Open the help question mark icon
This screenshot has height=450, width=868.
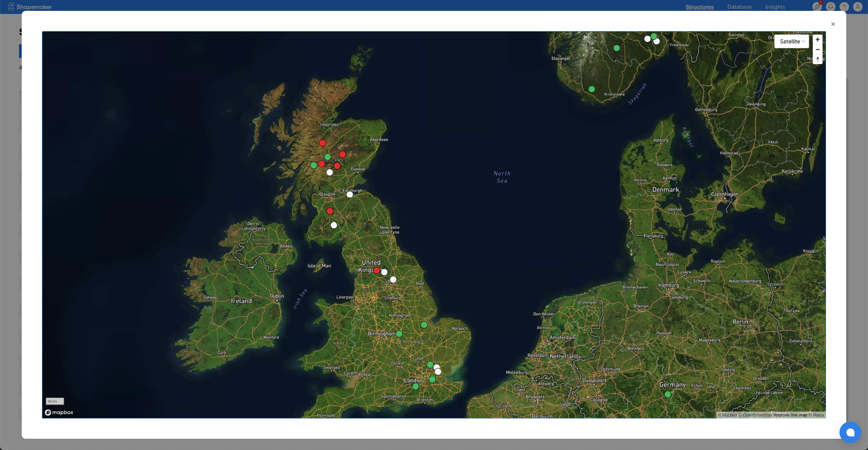coord(844,7)
